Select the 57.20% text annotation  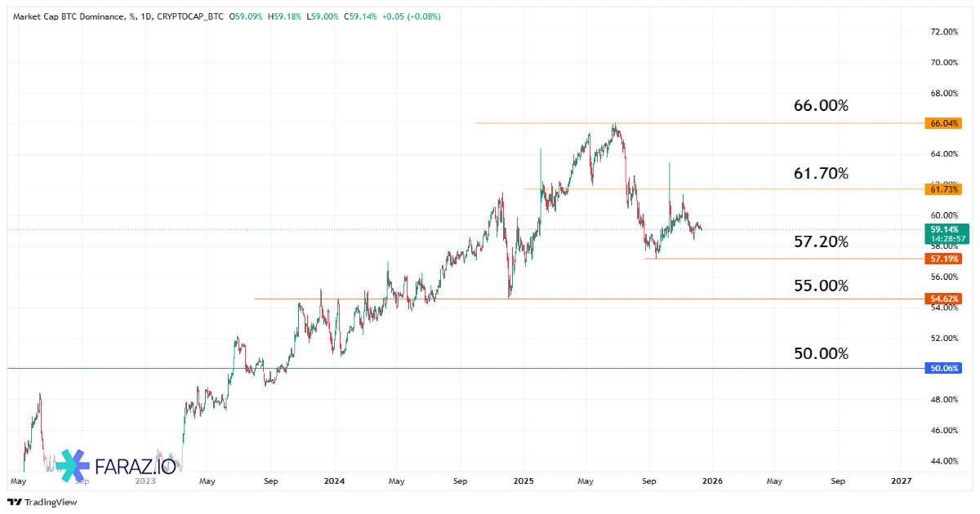coord(821,242)
